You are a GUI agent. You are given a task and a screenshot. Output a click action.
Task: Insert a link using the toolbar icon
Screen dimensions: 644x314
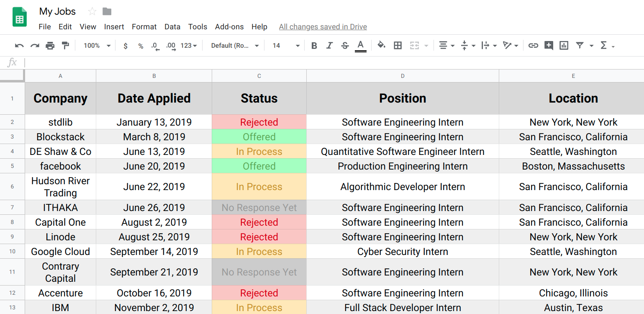click(x=533, y=46)
